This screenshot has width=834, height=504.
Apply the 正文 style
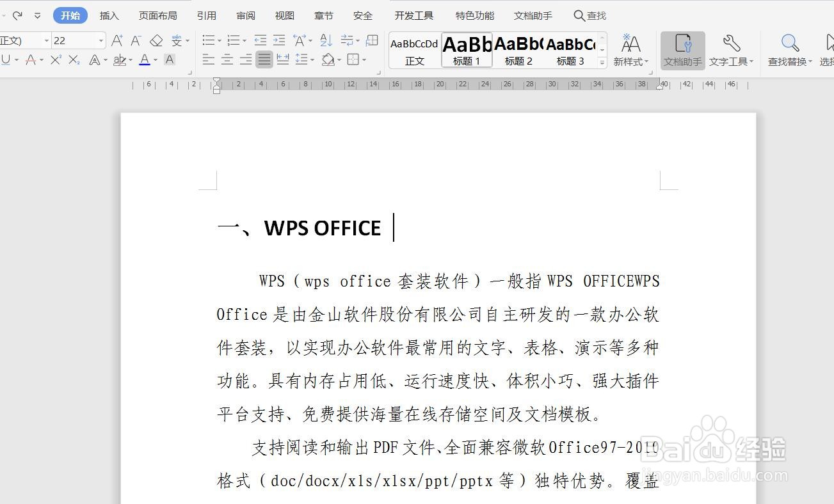pos(415,51)
